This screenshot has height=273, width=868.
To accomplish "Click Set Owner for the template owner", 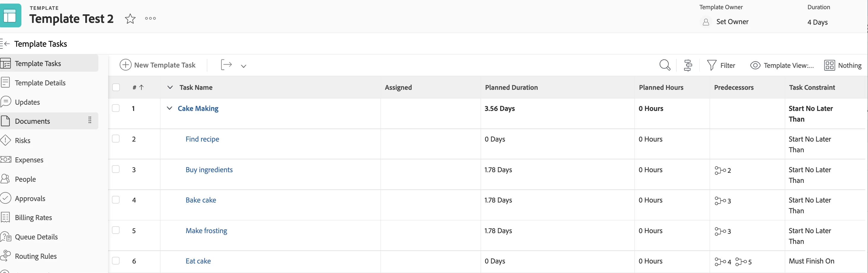I will 732,22.
